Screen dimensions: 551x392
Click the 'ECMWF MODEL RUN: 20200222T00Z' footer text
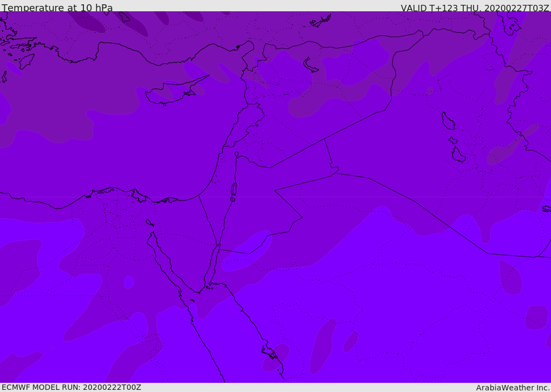(72, 387)
